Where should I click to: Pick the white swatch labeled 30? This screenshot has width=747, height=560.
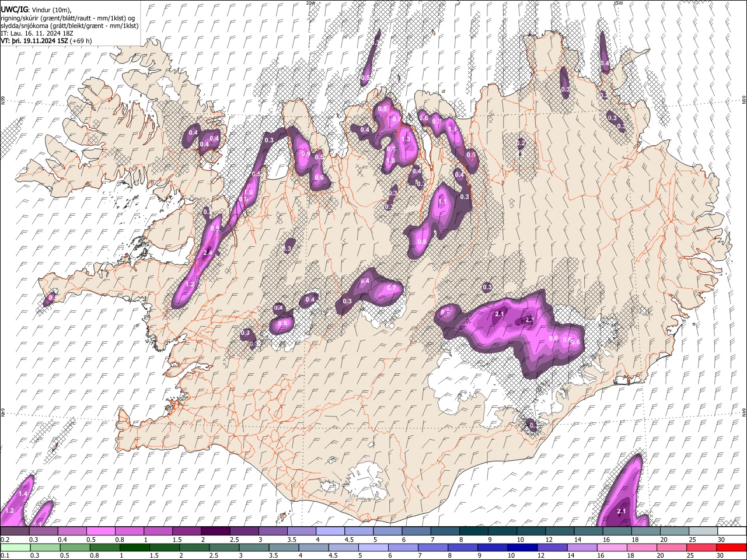731,531
